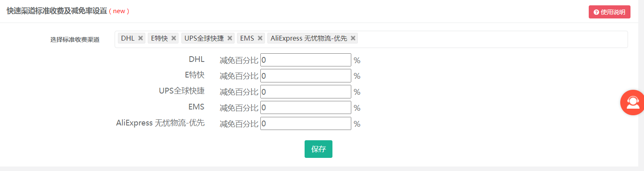The image size is (644, 171).
Task: Open the 选择标准收费渠道 multi-select box
Action: pos(491,39)
